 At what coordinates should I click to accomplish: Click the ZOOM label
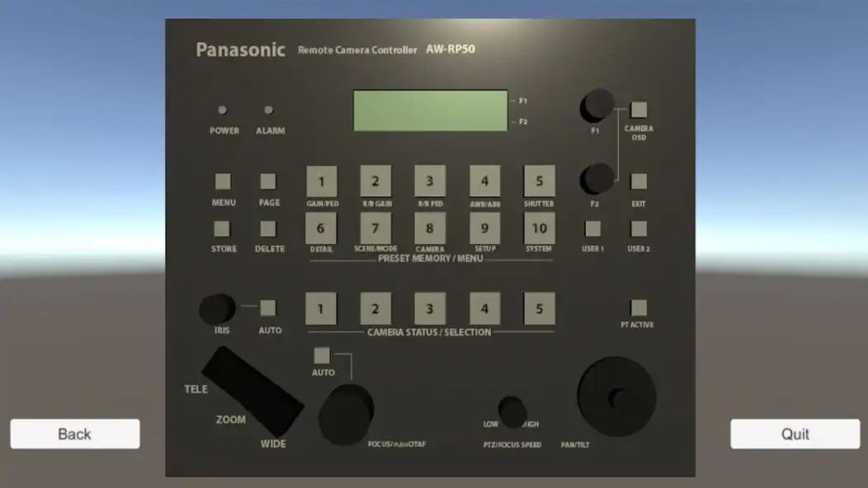click(231, 420)
